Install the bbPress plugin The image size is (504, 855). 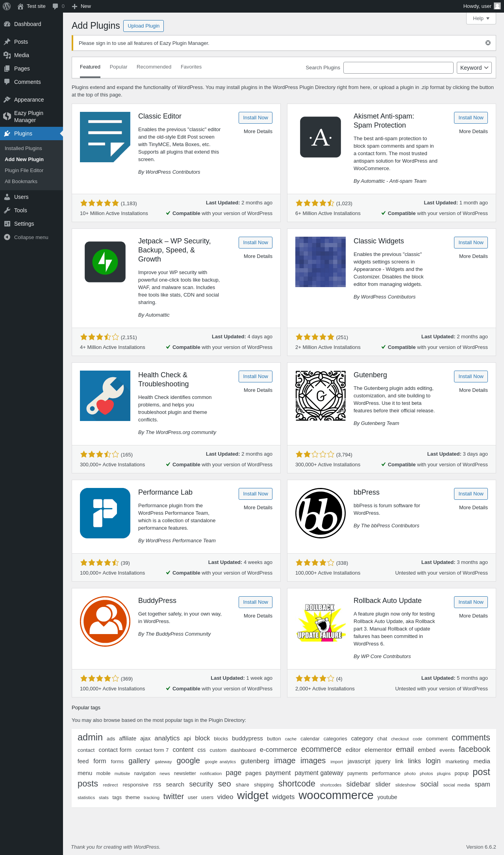tap(471, 494)
